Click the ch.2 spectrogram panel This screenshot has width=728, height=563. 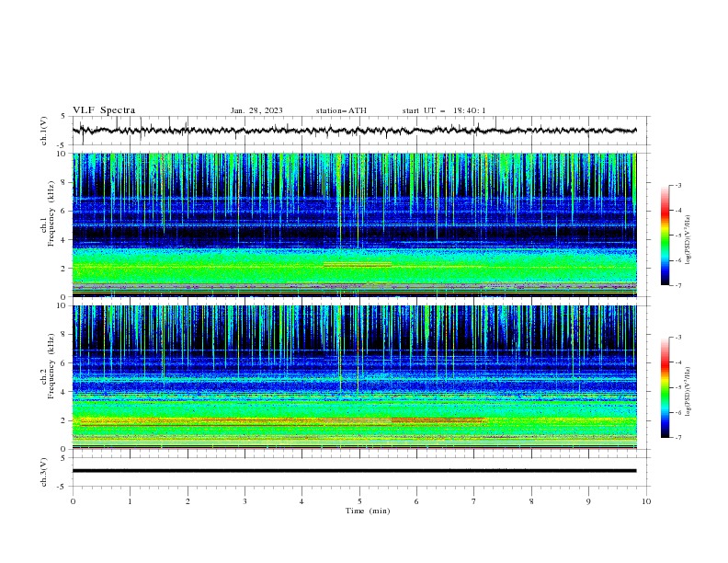click(354, 377)
